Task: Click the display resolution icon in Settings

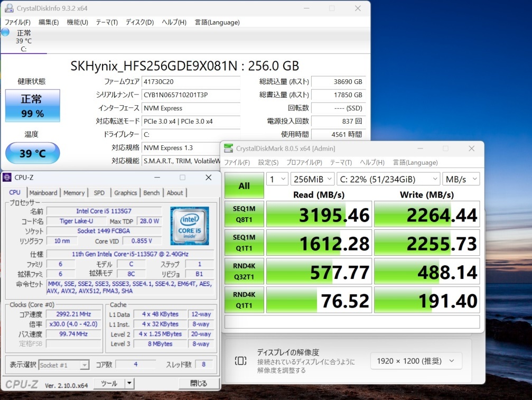Action: 240,361
